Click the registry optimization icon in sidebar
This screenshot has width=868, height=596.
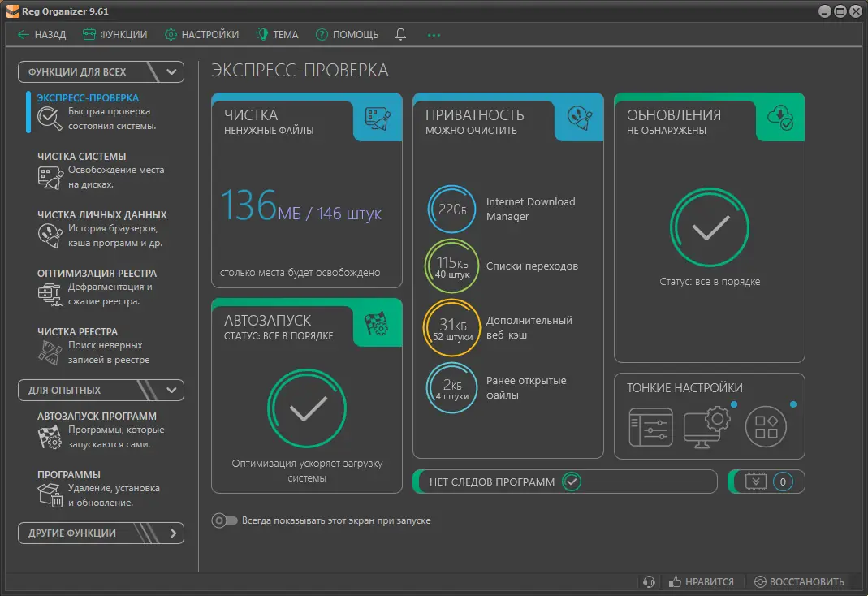50,295
